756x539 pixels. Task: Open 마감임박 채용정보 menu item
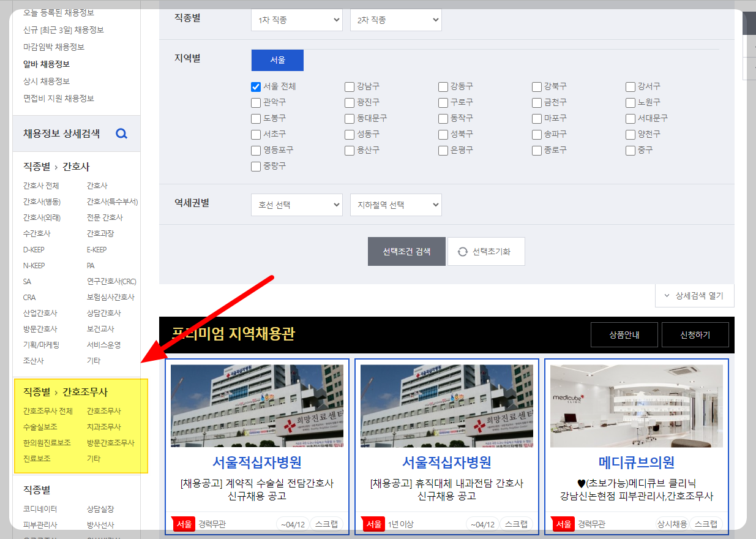coord(54,47)
